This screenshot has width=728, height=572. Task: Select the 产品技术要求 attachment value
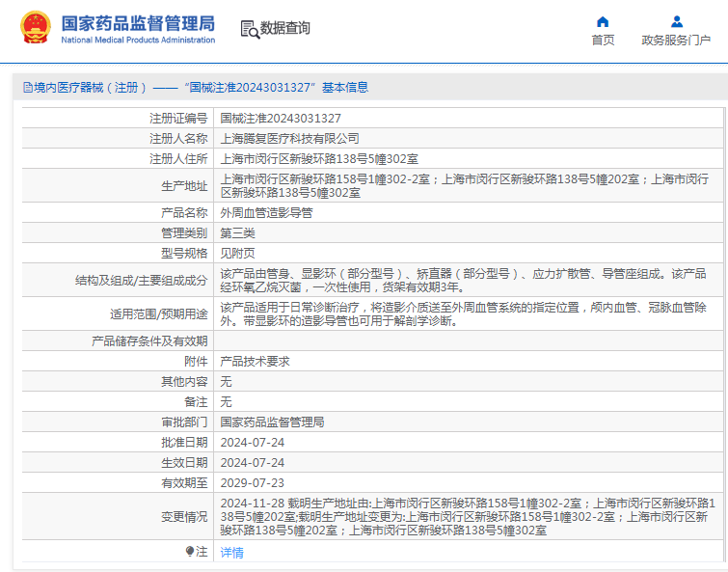[x=255, y=361]
